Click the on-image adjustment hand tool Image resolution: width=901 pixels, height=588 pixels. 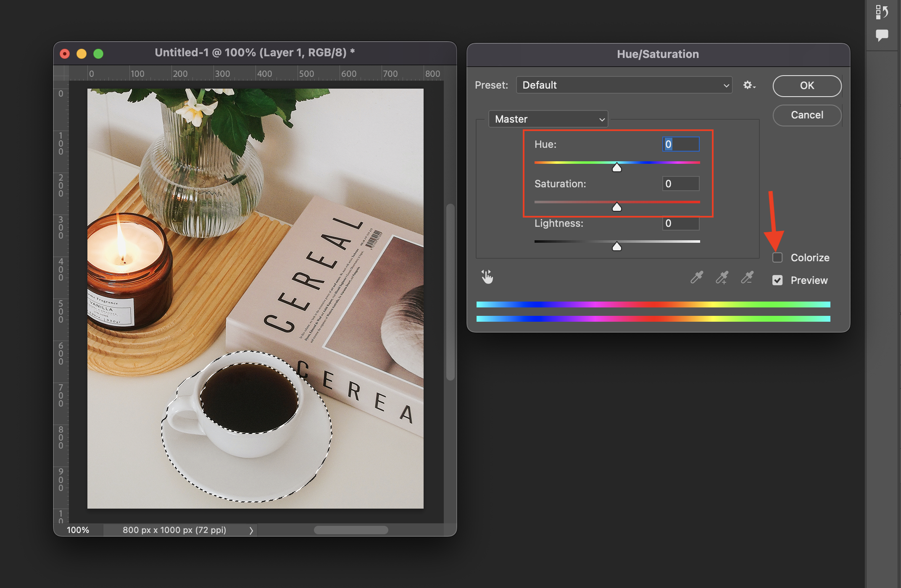(x=487, y=277)
